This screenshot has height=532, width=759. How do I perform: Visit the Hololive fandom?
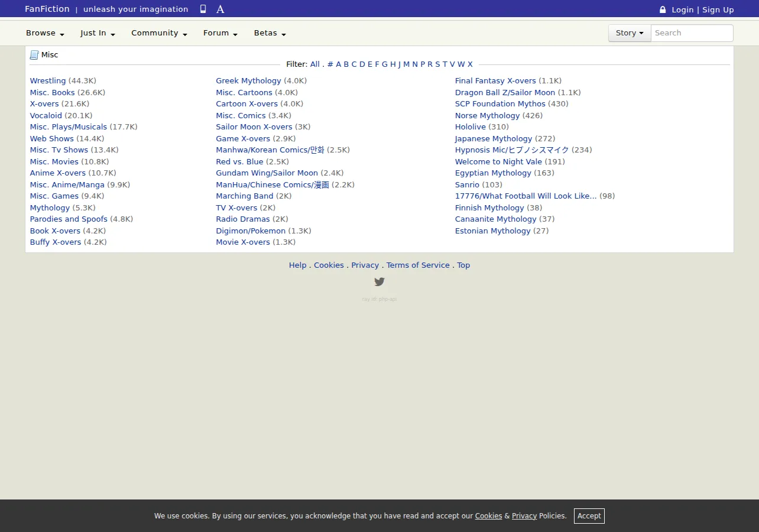[471, 127]
